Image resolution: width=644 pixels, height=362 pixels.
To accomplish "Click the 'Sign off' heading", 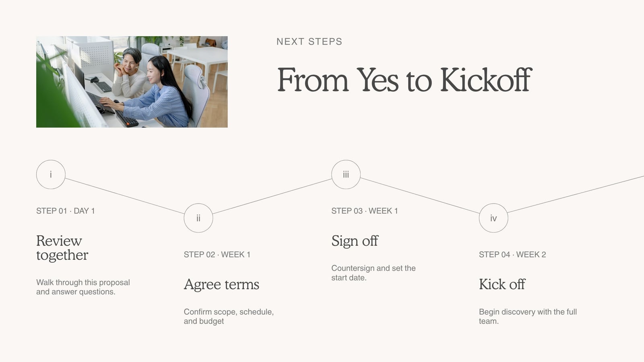I will [355, 241].
